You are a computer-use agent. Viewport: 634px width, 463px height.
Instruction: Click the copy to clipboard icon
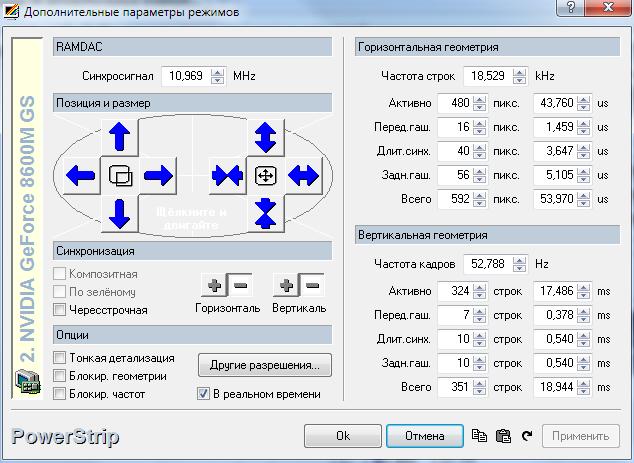(x=480, y=436)
